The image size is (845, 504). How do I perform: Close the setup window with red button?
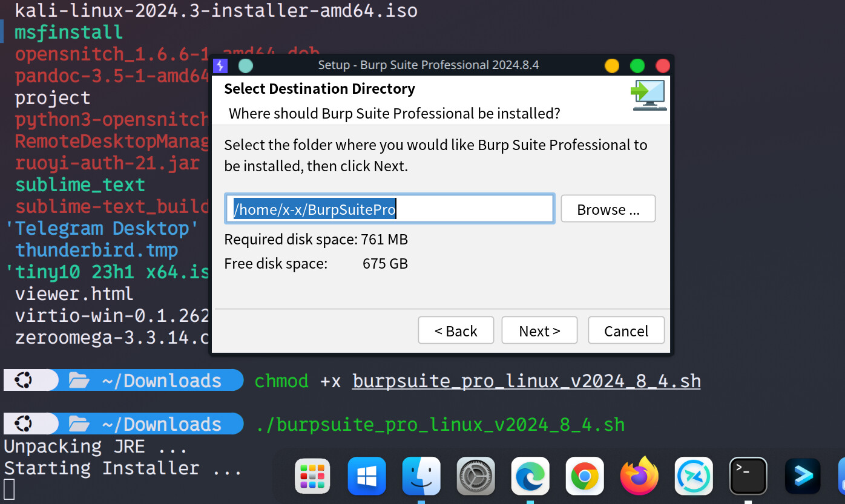[x=663, y=65]
